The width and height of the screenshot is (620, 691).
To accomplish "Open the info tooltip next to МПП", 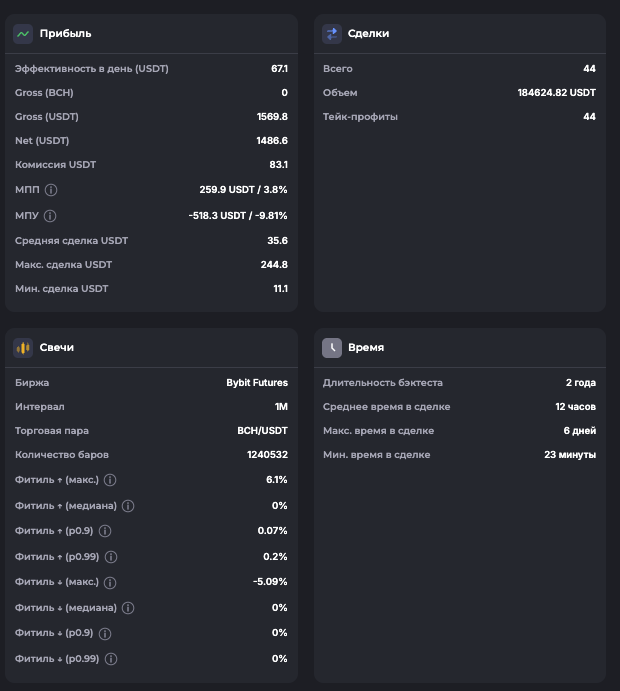I will coord(51,190).
